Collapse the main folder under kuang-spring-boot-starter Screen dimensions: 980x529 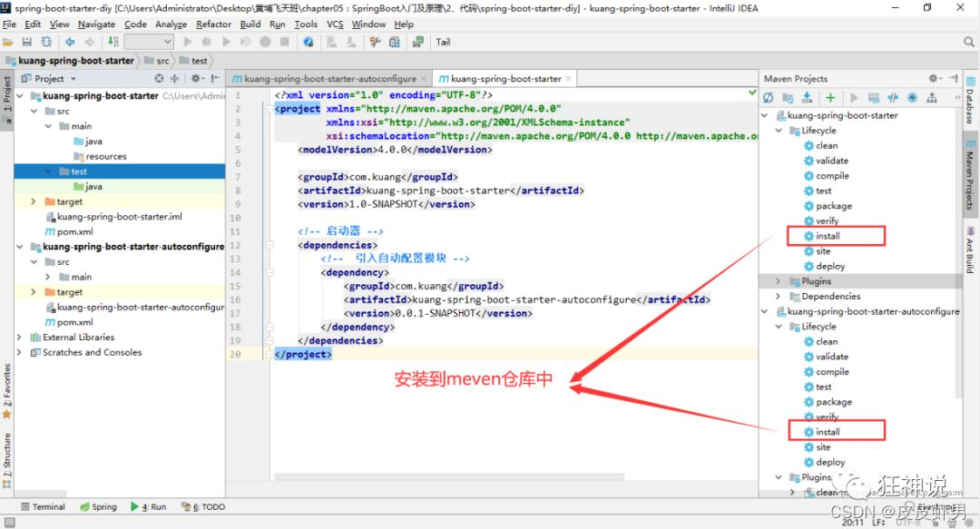click(x=48, y=126)
